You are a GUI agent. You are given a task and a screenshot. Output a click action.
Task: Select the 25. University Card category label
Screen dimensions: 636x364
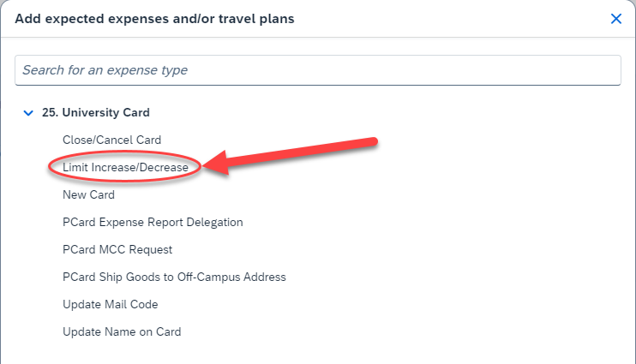click(95, 112)
